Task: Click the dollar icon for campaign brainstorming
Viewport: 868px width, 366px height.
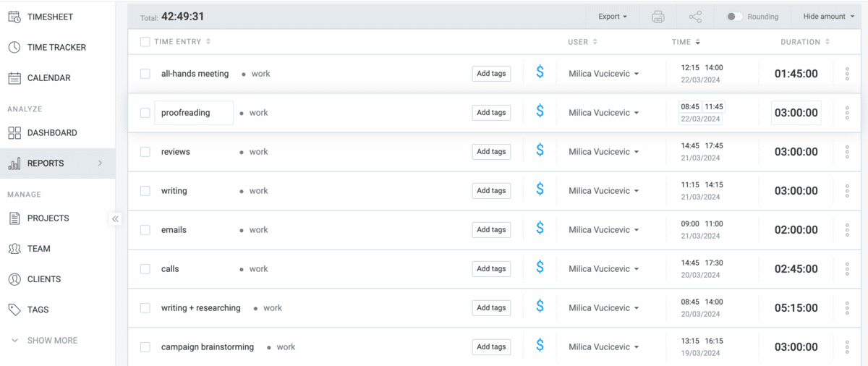Action: [540, 346]
